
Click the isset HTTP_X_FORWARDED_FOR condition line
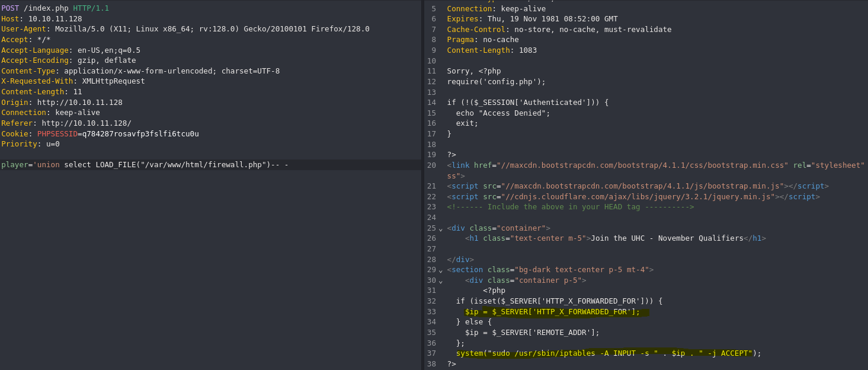[559, 301]
